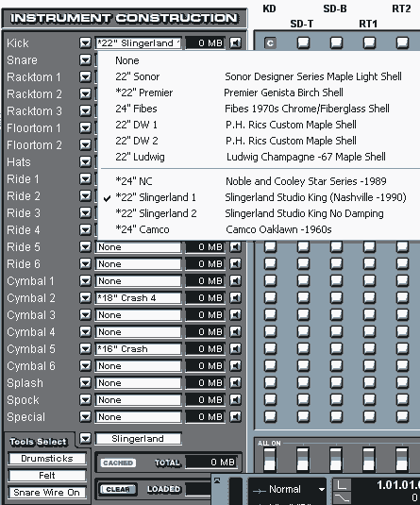420x505 pixels.
Task: Adjust the RT2 column bleed slider
Action: 403,460
